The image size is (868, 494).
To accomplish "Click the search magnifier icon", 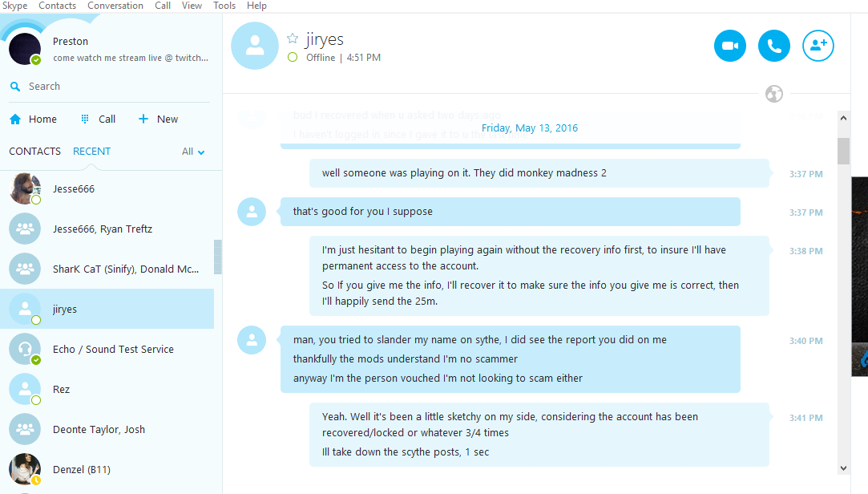I will point(15,87).
